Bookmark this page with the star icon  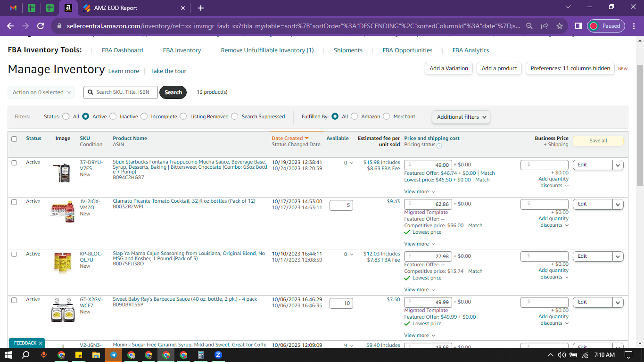[560, 26]
